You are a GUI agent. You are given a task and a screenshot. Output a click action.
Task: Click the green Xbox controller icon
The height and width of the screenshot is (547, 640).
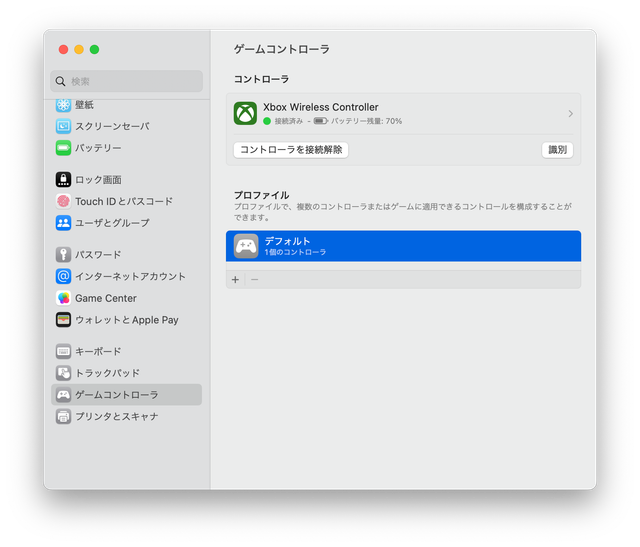pyautogui.click(x=245, y=113)
